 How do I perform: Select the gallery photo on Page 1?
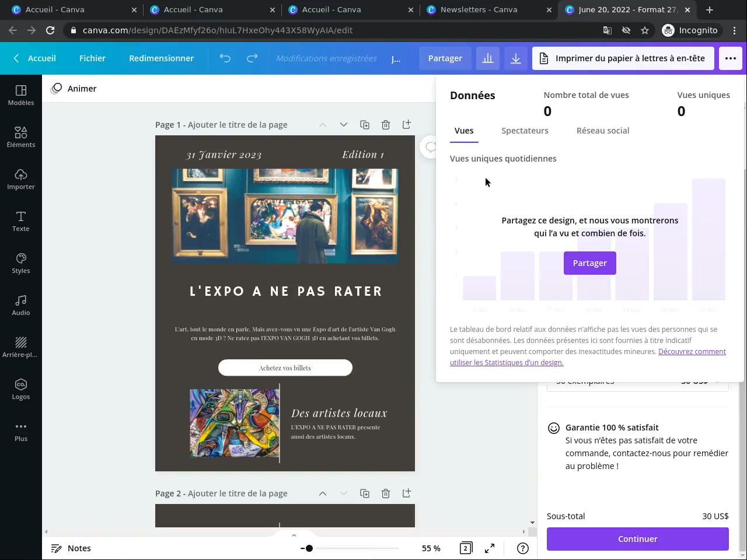285,216
